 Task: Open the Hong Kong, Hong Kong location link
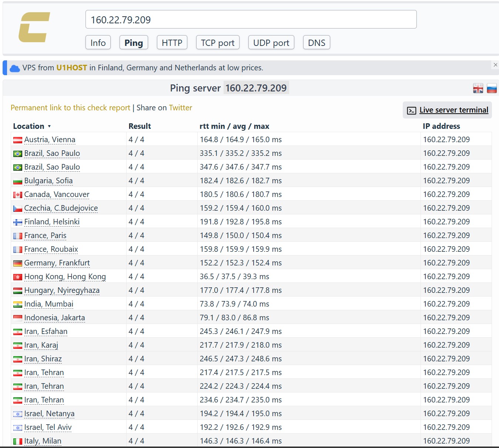(65, 277)
